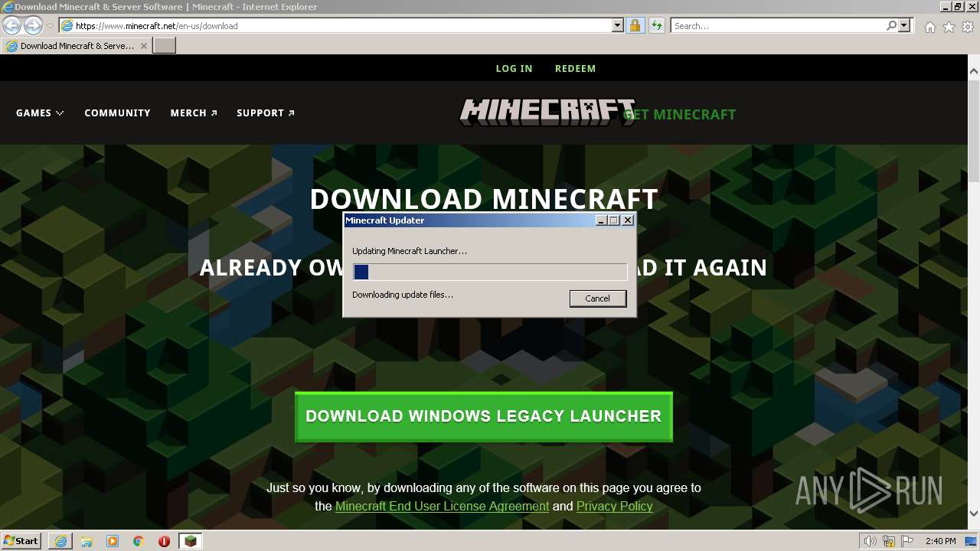Open Google Chrome from the taskbar
The height and width of the screenshot is (551, 980).
click(139, 541)
